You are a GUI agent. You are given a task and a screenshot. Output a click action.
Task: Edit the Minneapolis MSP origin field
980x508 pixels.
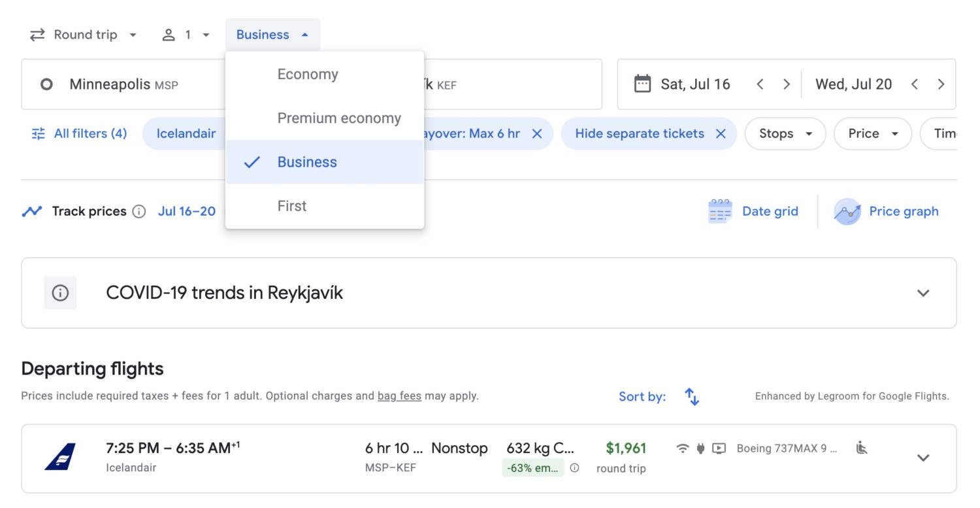124,84
